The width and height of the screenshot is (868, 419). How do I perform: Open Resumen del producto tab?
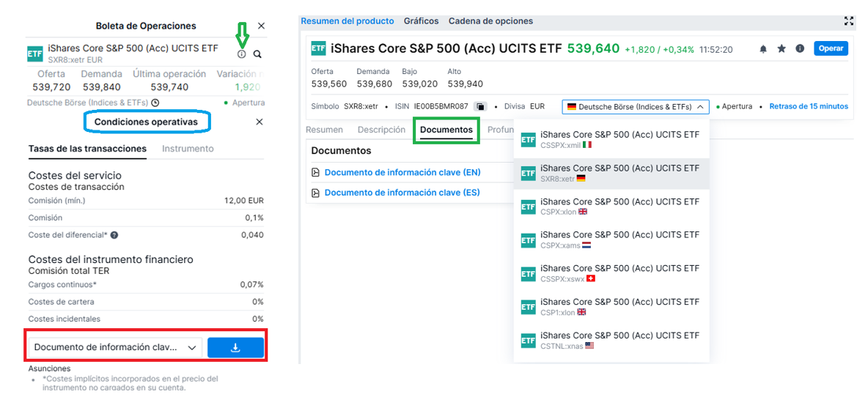point(347,21)
